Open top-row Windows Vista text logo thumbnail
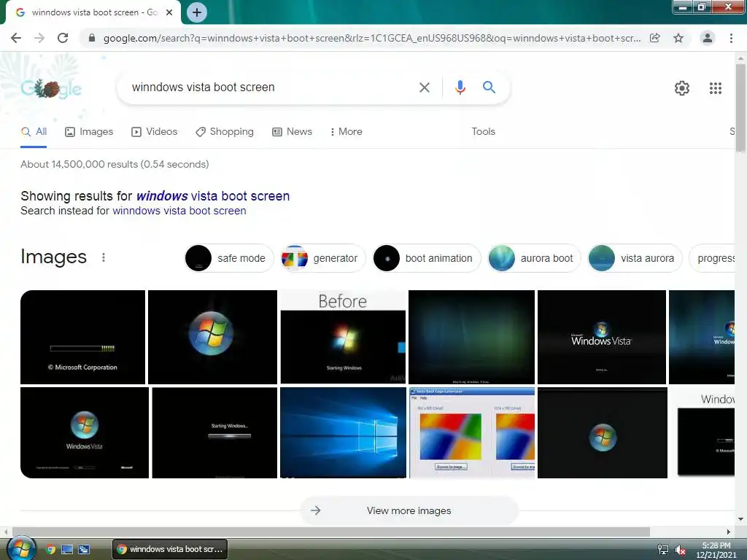The height and width of the screenshot is (560, 747). click(602, 337)
